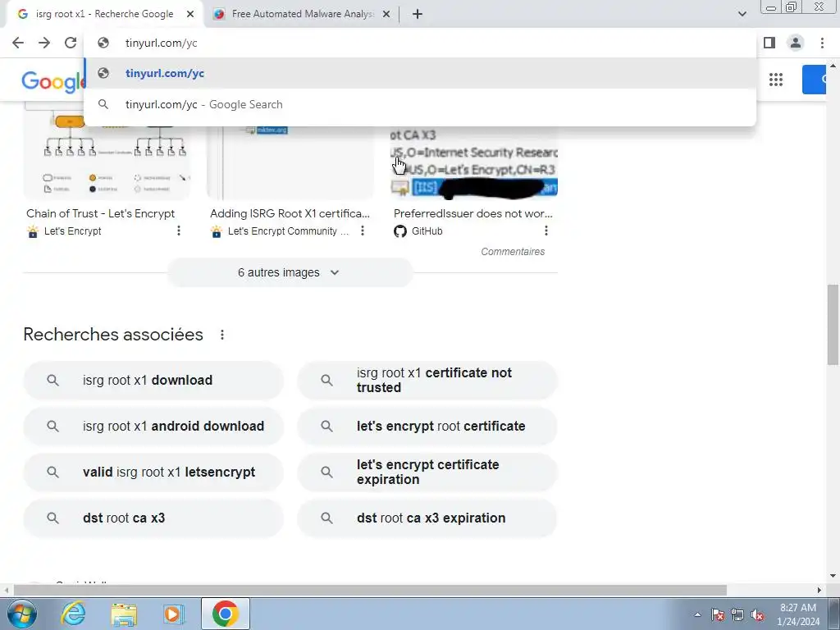Click the vertical scrollbar thumb
Screen dimensions: 840x630
(x=833, y=325)
